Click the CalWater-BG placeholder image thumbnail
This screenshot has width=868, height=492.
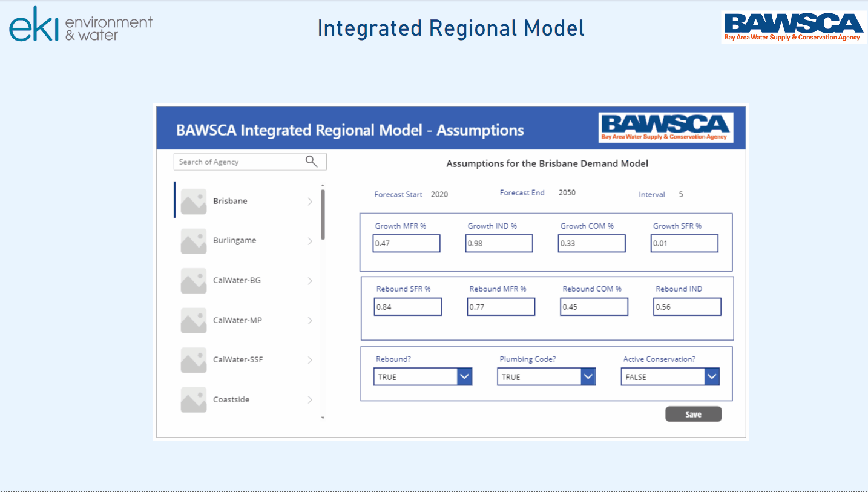point(194,281)
